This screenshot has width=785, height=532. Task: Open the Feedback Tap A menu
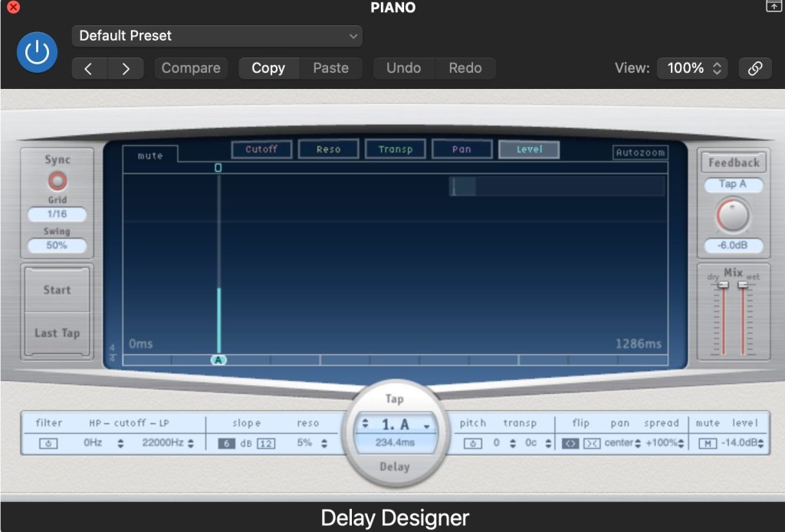pos(734,184)
